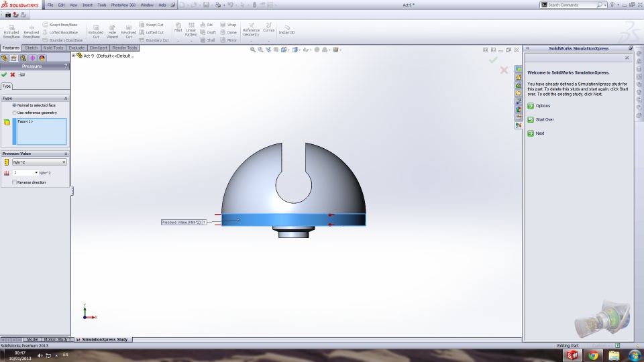Open Appearances color-ball icon in task pane
This screenshot has width=644, height=362.
point(519,109)
